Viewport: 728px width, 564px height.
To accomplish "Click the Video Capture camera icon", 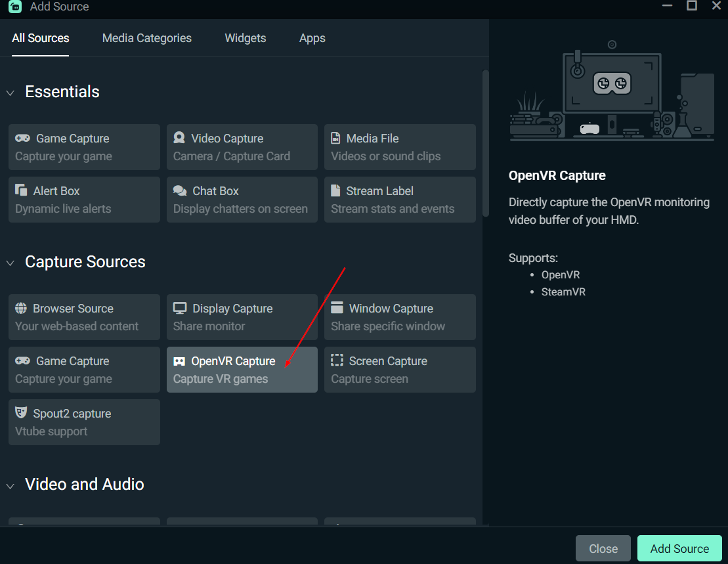I will tap(179, 139).
